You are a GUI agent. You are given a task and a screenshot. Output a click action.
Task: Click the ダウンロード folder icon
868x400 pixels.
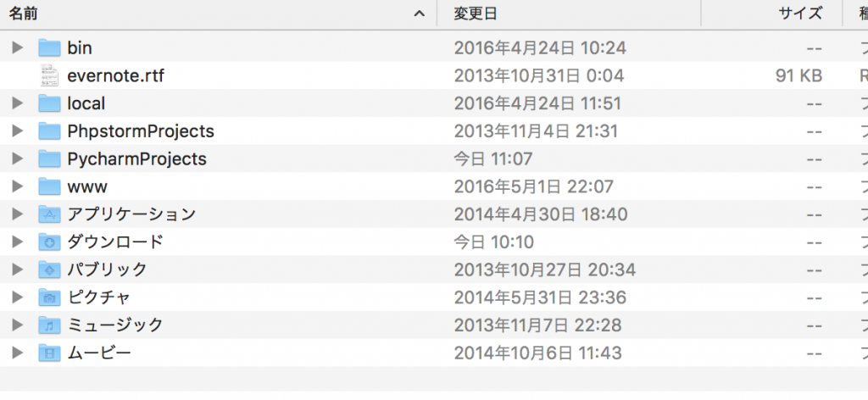click(x=50, y=242)
